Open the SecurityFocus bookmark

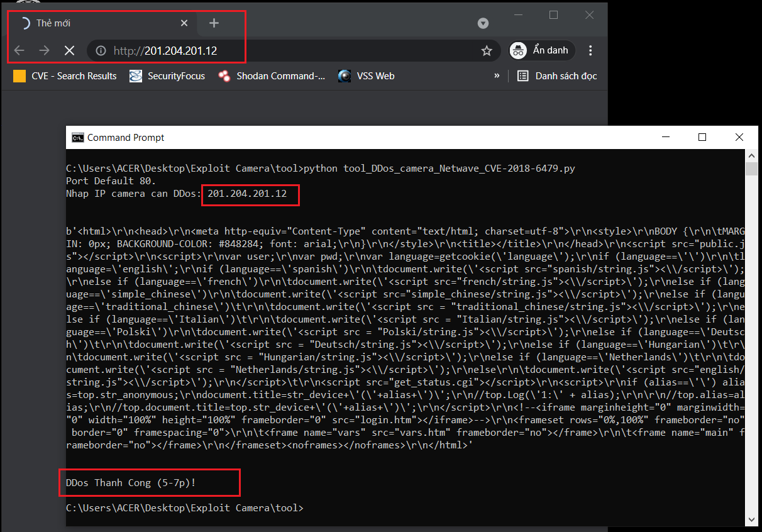167,76
